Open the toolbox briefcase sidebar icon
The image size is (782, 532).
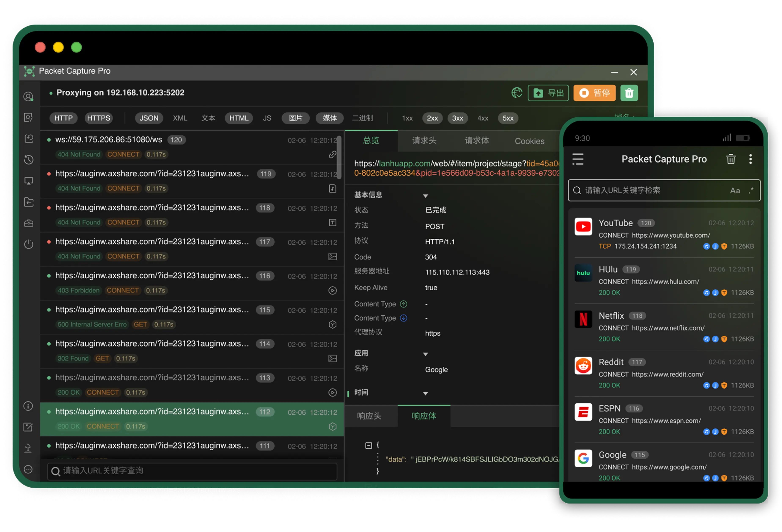click(29, 223)
